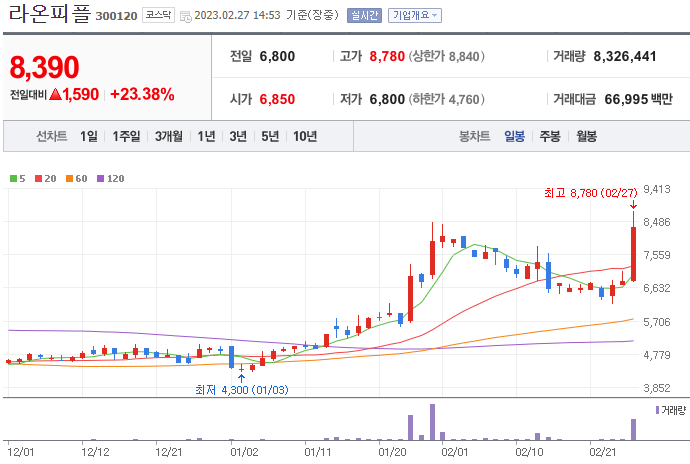Click the tallest volume bar near 02/01
The height and width of the screenshot is (464, 690).
pyautogui.click(x=432, y=422)
